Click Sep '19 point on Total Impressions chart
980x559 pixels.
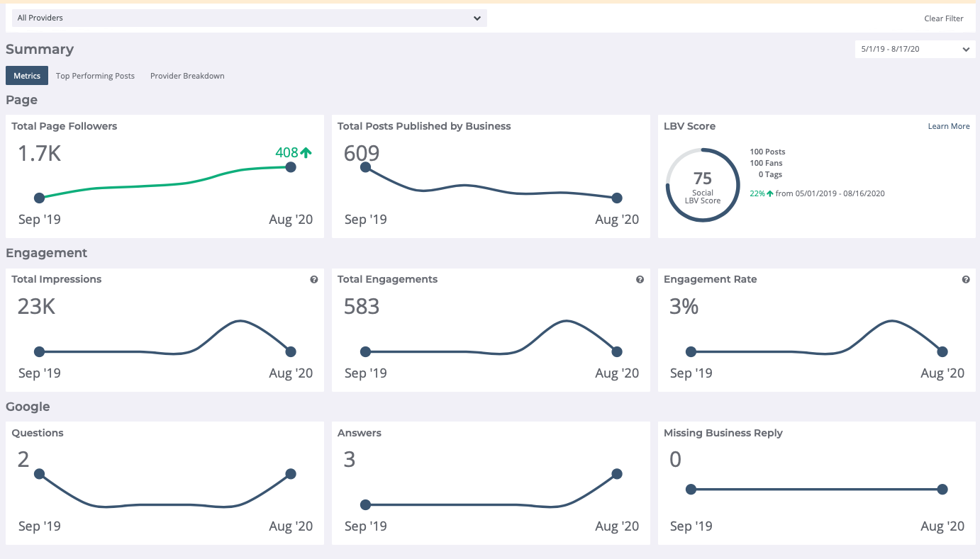point(39,351)
